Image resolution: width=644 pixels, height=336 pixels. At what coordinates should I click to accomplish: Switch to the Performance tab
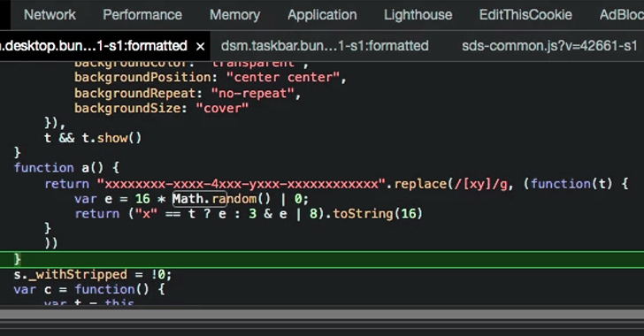(142, 15)
